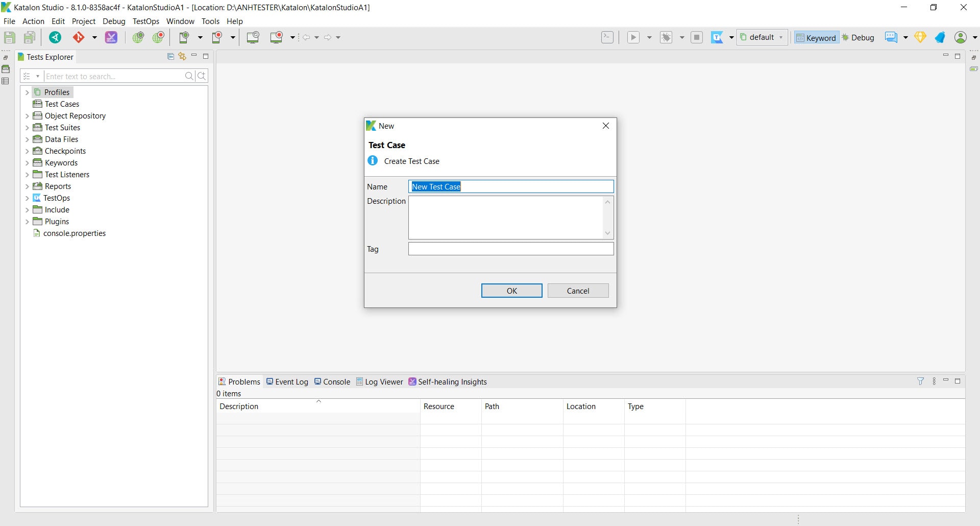Screen dimensions: 980x526
Task: Click the command-line terminal icon
Action: click(607, 37)
